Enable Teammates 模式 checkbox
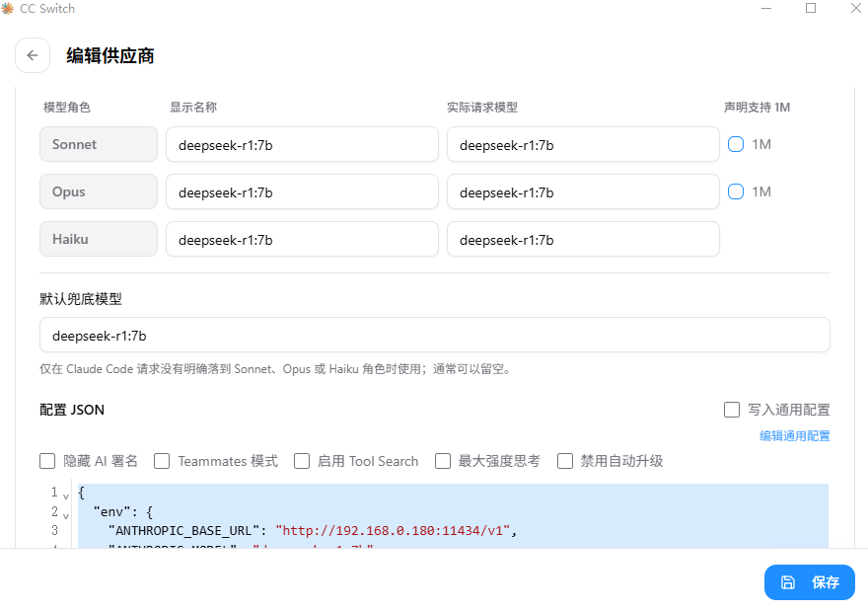This screenshot has height=612, width=868. pyautogui.click(x=162, y=461)
